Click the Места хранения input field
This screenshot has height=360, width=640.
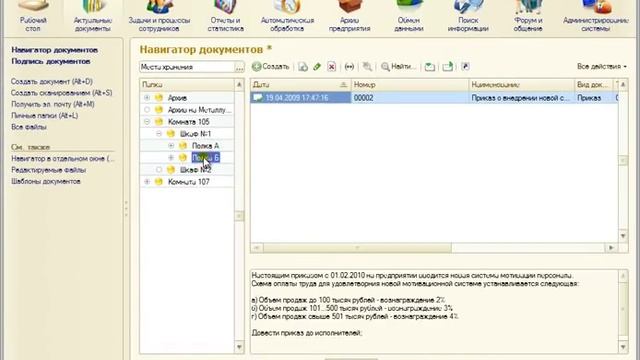[187, 67]
